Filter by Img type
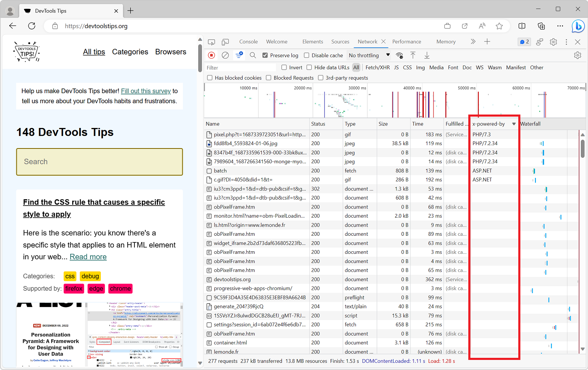Viewport: 588px width, 370px height. [420, 68]
